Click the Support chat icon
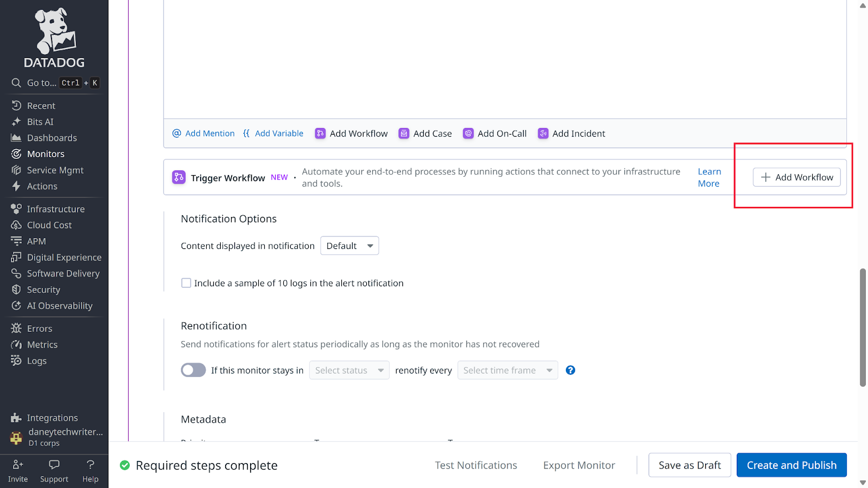 pyautogui.click(x=54, y=465)
